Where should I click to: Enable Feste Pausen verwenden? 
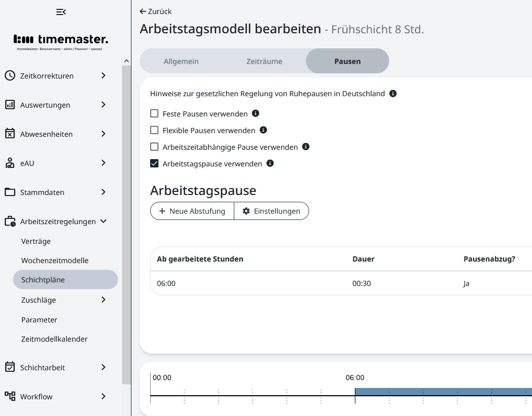(154, 113)
